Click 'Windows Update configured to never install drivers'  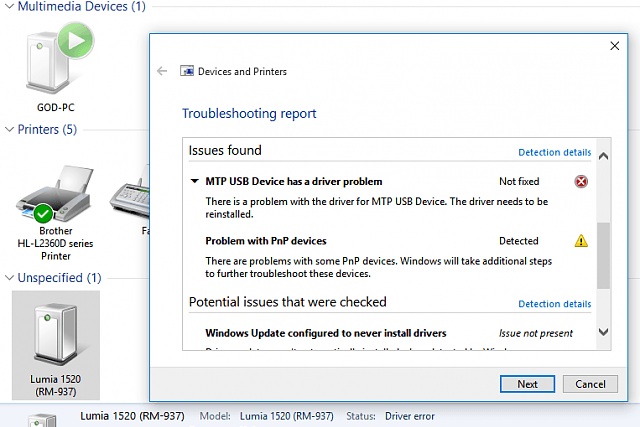click(326, 333)
